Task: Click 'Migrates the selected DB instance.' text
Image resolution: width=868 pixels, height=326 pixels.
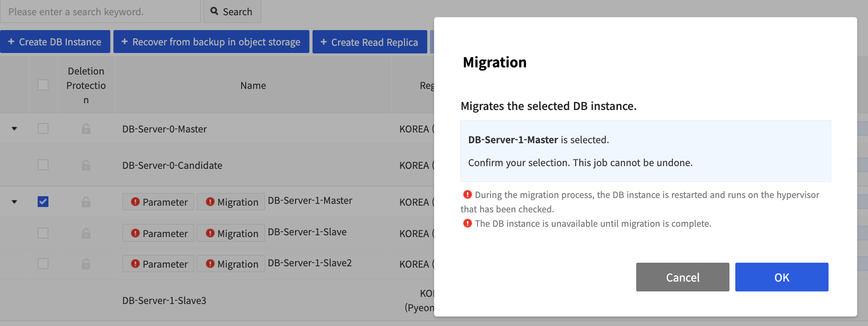Action: [548, 106]
